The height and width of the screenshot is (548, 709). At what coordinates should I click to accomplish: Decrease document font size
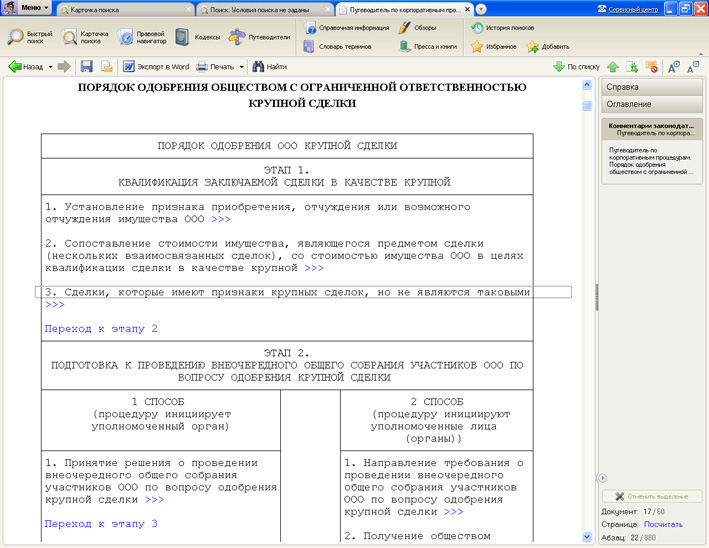pyautogui.click(x=693, y=67)
